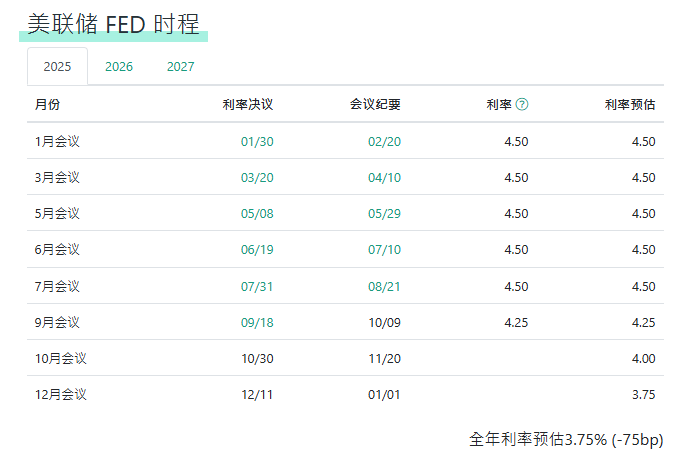The width and height of the screenshot is (683, 463).
Task: Open the 09/18 rate decision link
Action: pyautogui.click(x=257, y=322)
